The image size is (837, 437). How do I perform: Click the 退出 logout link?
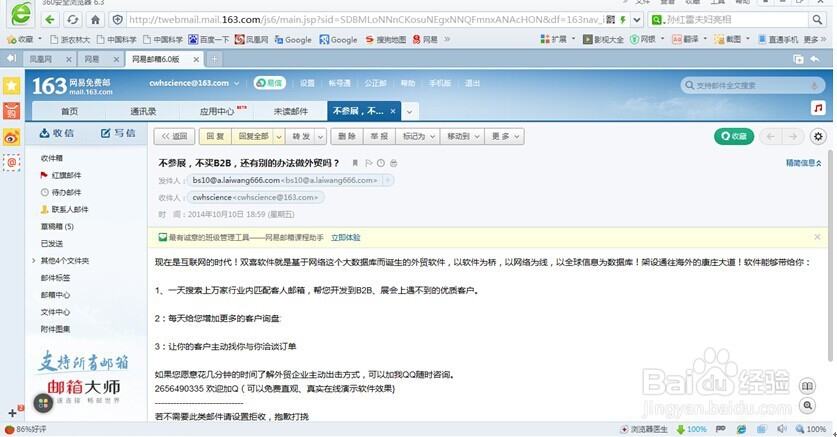point(472,83)
